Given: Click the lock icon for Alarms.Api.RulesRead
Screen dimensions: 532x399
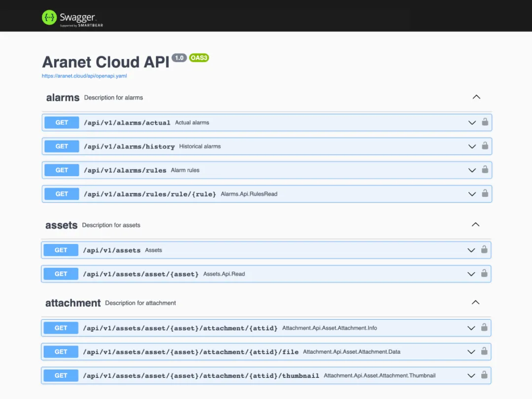Looking at the screenshot, I should click(485, 193).
